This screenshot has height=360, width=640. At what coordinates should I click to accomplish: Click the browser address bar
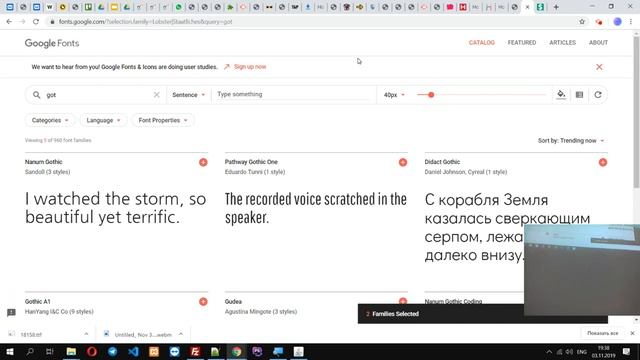[310, 22]
